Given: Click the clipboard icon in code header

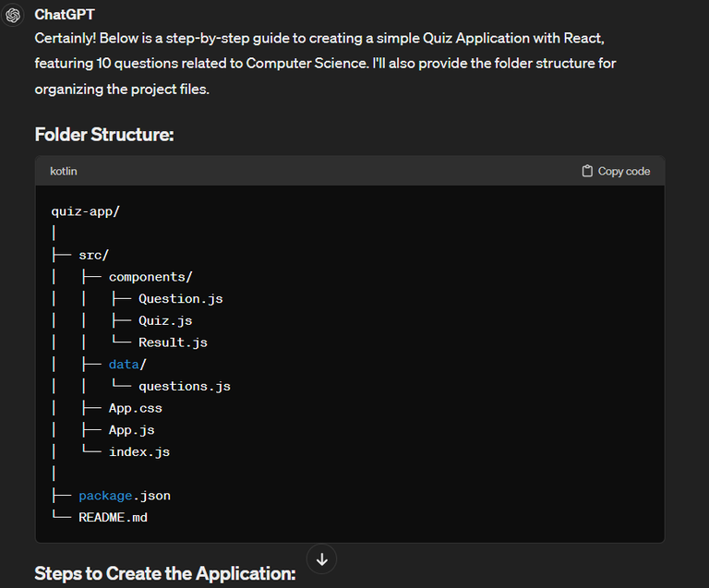Looking at the screenshot, I should [x=587, y=171].
